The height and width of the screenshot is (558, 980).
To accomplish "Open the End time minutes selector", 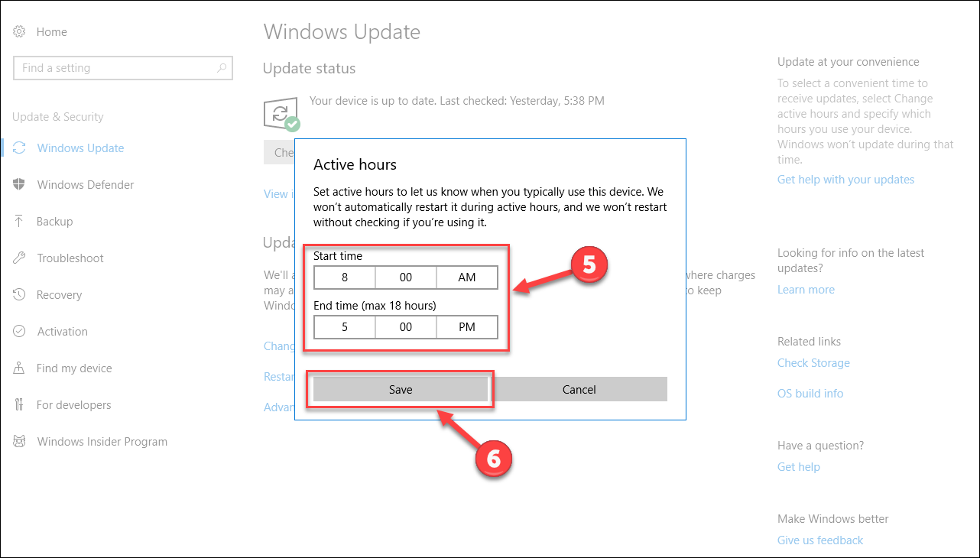I will [x=406, y=327].
